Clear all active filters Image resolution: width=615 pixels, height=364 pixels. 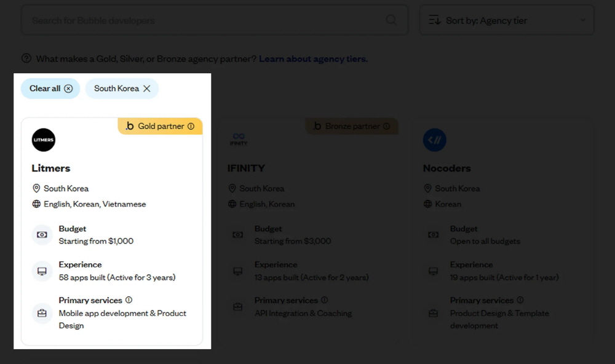tap(50, 89)
